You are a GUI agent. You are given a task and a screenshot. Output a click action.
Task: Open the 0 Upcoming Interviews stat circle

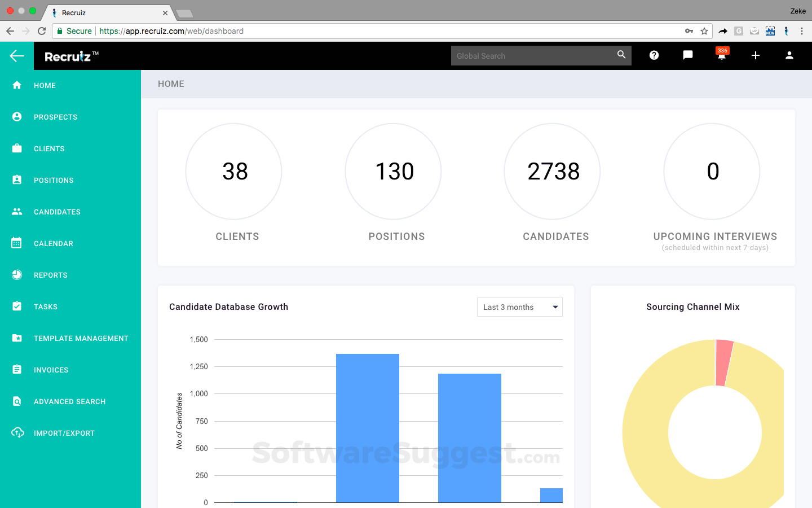[712, 172]
